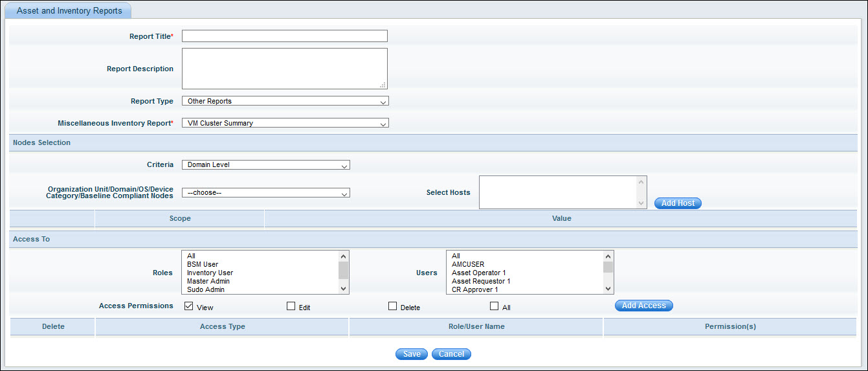This screenshot has width=868, height=371.
Task: Click the Users list scrollbar down arrow
Action: (608, 289)
